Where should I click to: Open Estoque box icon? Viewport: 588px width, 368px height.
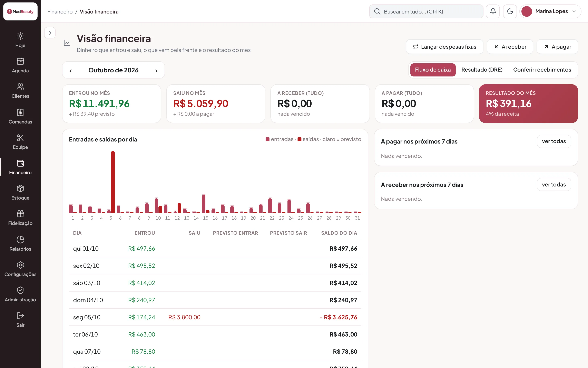coord(20,188)
